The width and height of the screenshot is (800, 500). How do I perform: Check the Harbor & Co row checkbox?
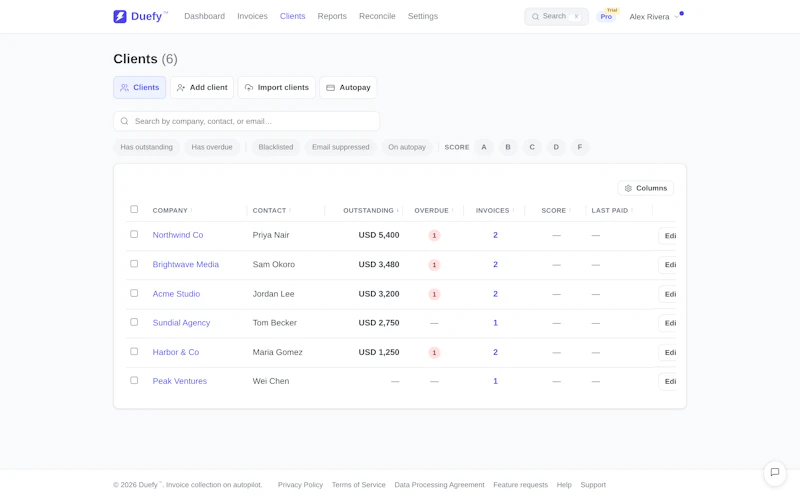134,352
